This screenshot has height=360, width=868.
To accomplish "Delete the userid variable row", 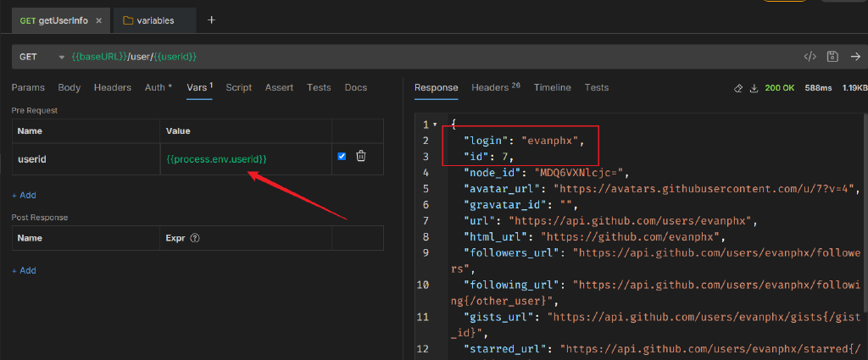I will pos(361,156).
